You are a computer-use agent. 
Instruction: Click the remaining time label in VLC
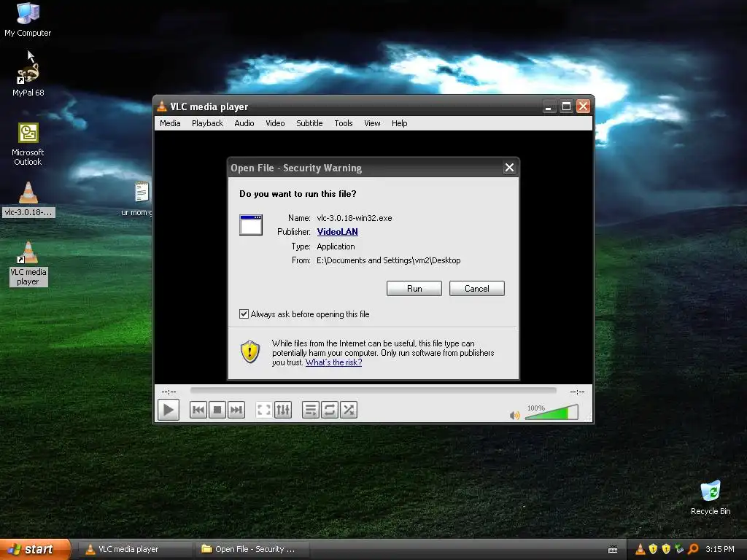pos(577,392)
